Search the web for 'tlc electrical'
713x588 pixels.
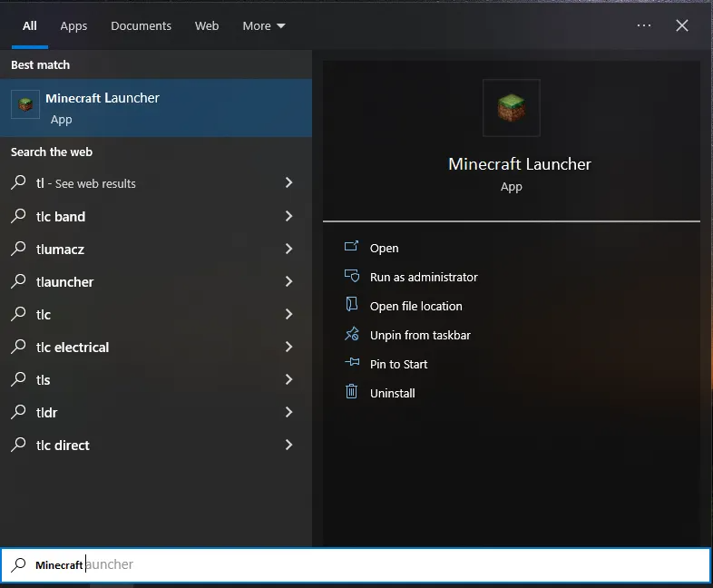[73, 347]
